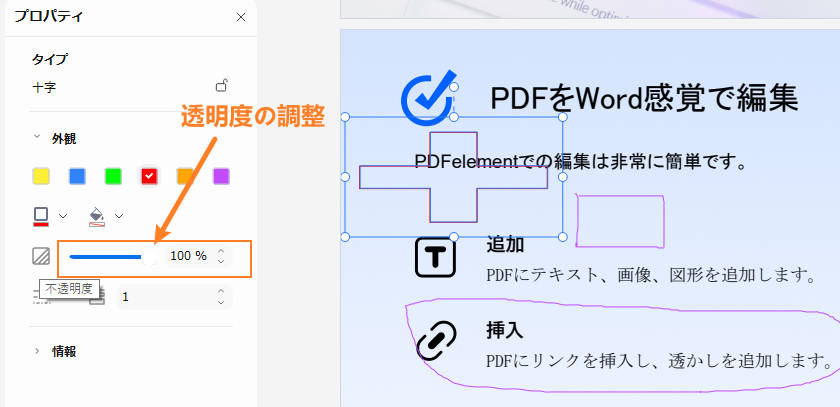
Task: Click the 追加 text T icon
Action: tap(435, 257)
